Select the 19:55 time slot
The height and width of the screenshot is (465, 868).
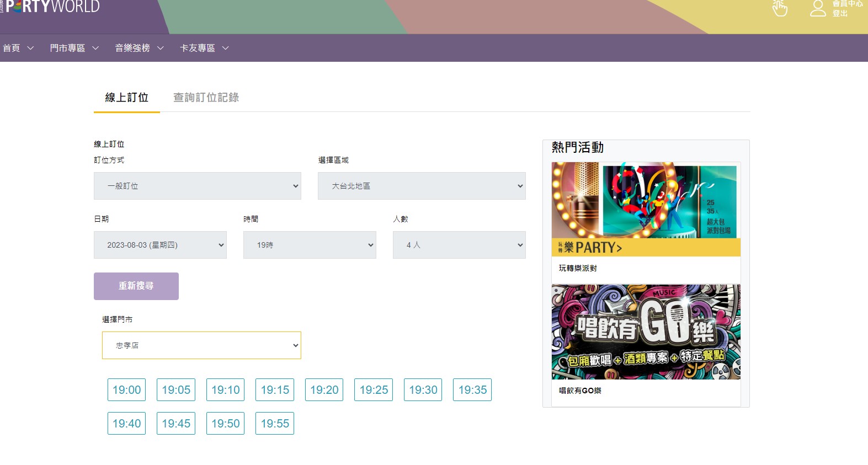[x=275, y=424]
